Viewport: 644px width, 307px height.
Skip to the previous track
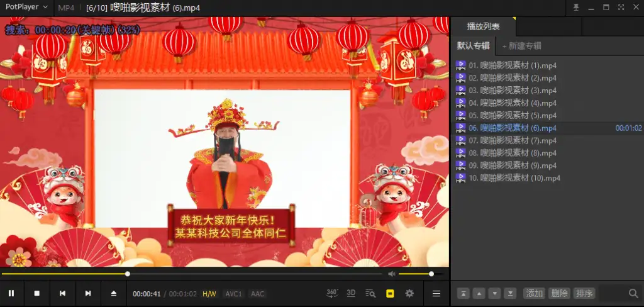[x=63, y=293]
